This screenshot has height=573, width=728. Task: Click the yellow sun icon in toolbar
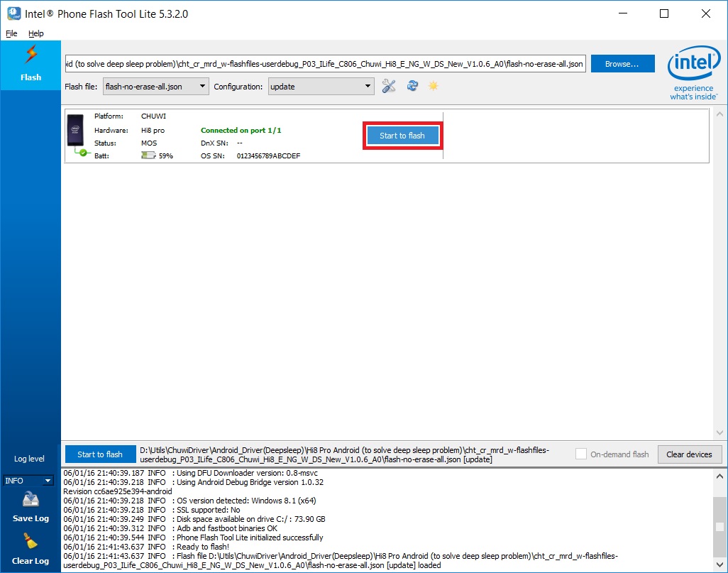(433, 86)
